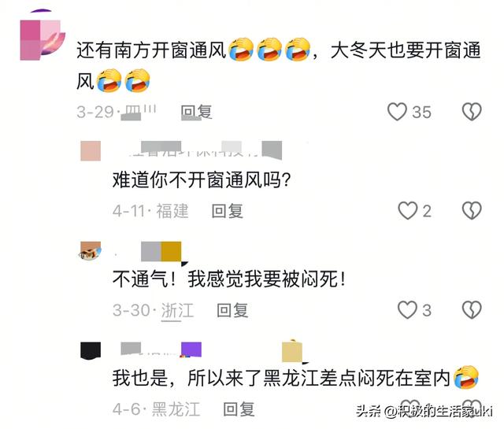Reply to the 3-30 Zhejiang comment

pyautogui.click(x=232, y=310)
